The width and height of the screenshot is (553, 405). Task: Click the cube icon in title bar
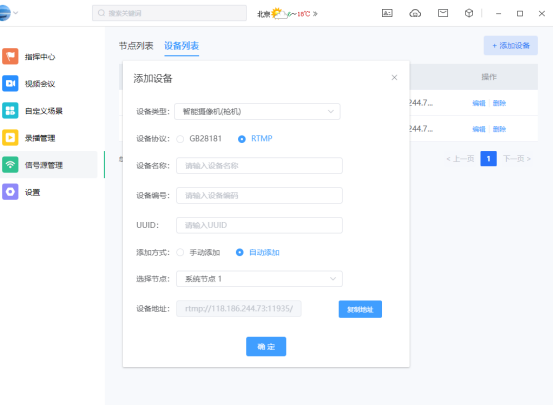coord(469,13)
